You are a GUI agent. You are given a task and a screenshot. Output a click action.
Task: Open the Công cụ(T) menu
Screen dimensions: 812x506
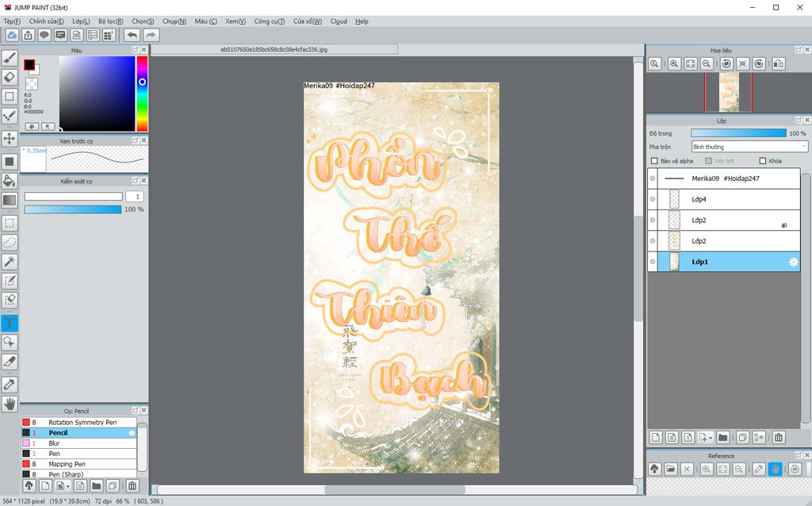click(270, 21)
